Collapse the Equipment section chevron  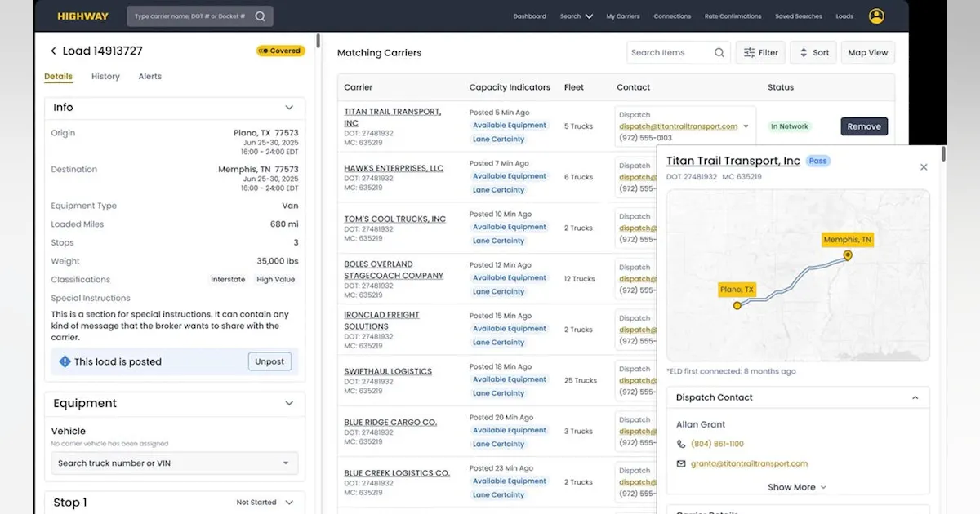288,403
